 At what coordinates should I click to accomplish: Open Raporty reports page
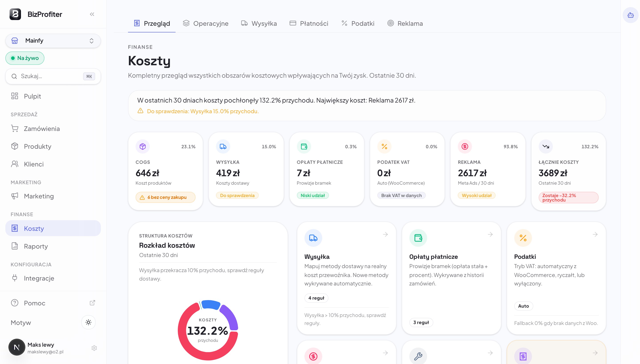[x=53, y=246]
